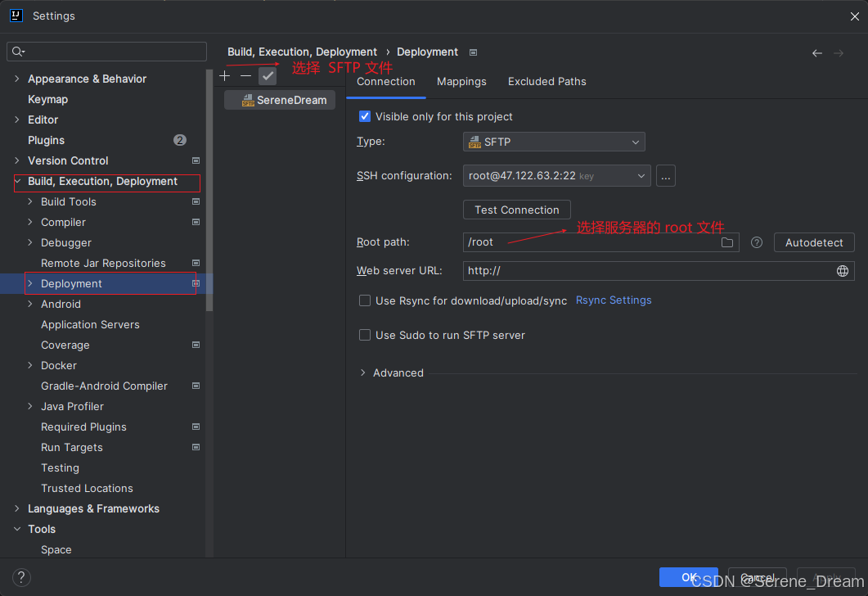
Task: Open the Root path help question icon
Action: 756,242
